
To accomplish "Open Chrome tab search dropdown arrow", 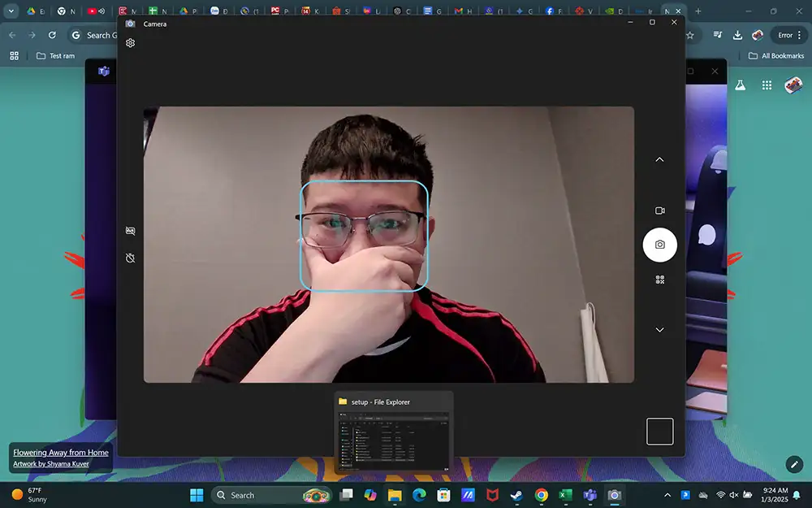I will (x=11, y=11).
